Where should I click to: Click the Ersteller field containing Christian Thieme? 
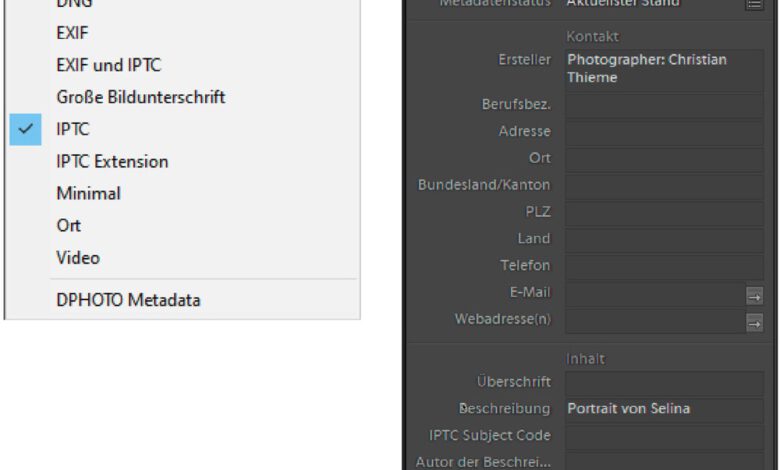point(664,68)
